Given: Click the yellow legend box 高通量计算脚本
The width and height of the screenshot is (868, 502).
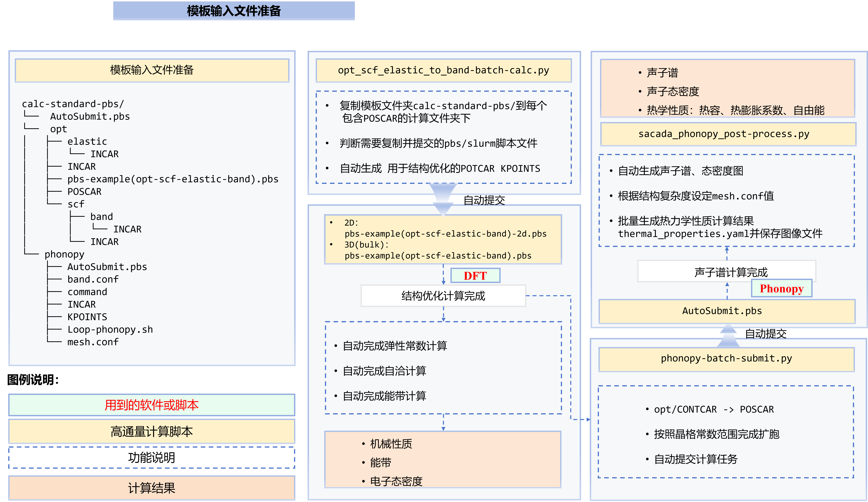Looking at the screenshot, I should pyautogui.click(x=152, y=431).
